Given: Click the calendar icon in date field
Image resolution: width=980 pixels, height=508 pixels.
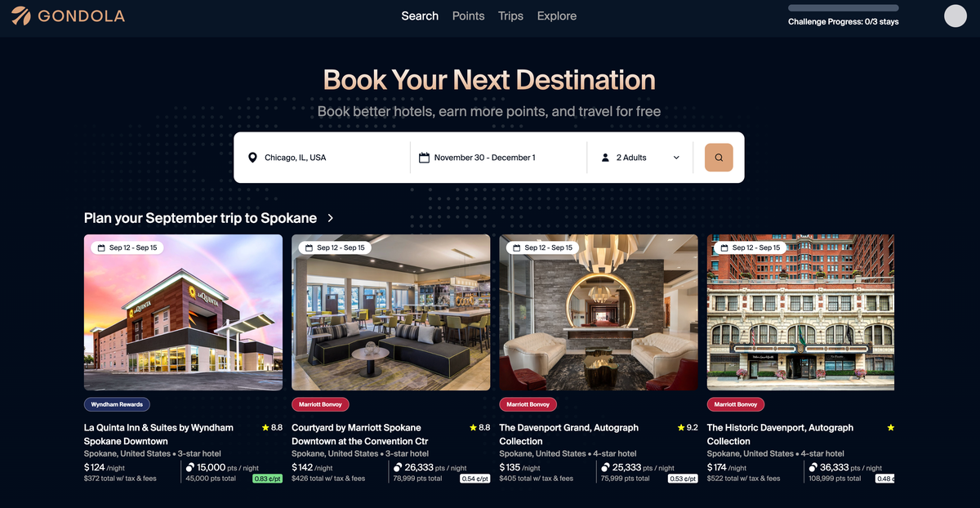Looking at the screenshot, I should 424,158.
